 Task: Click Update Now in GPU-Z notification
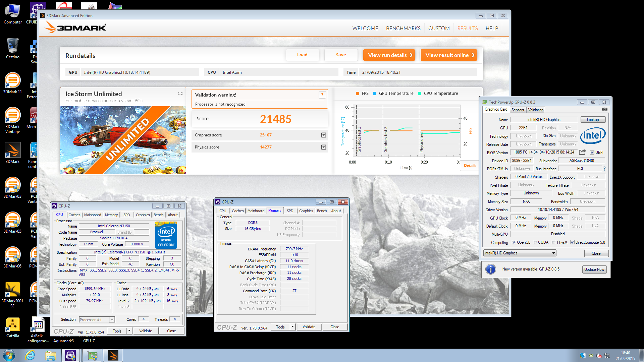594,269
